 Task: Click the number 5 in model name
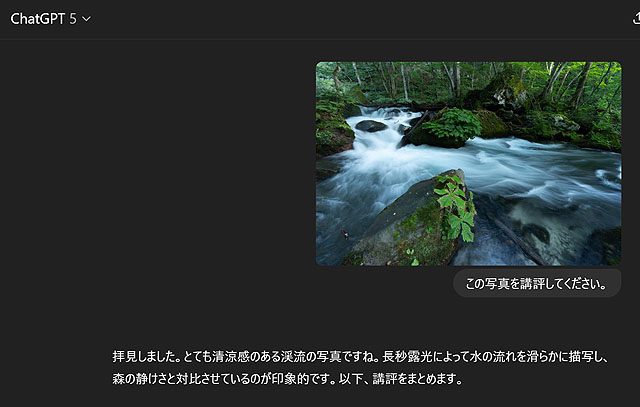coord(73,19)
